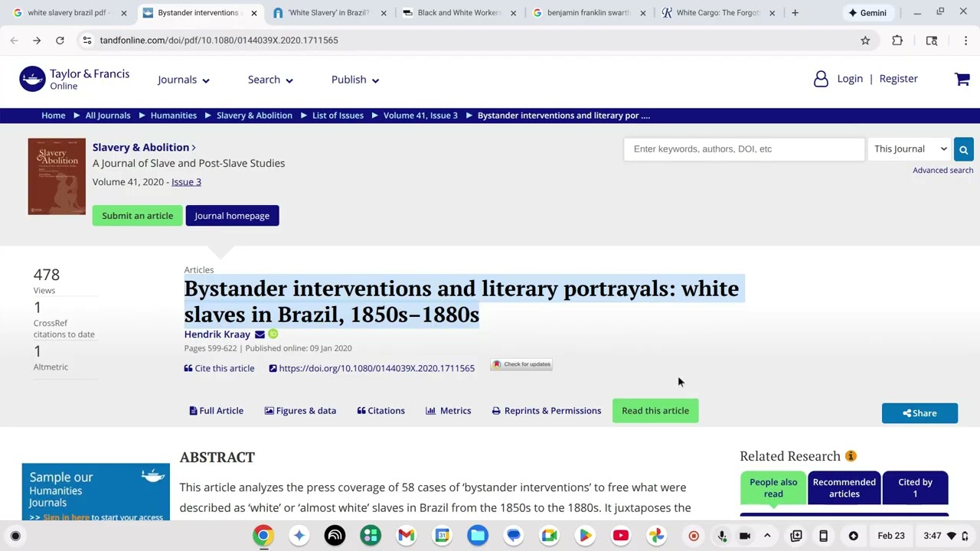
Task: Click the Related Research info icon
Action: click(851, 456)
